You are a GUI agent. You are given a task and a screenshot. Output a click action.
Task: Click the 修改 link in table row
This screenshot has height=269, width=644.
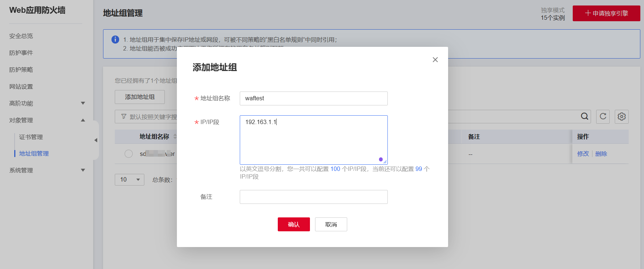583,154
